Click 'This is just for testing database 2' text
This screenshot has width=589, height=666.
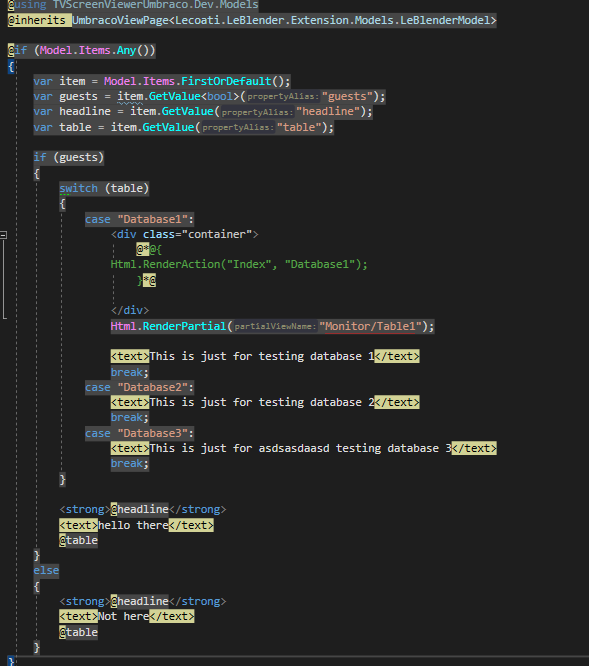pos(262,402)
